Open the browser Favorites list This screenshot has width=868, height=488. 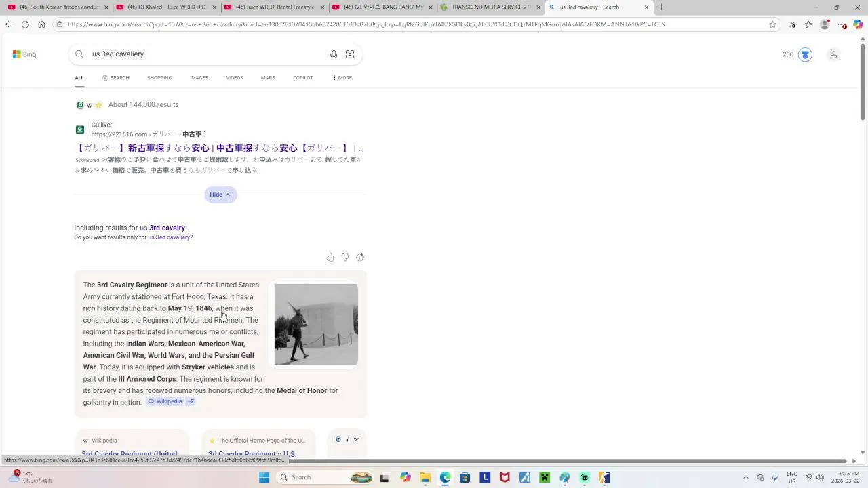click(x=808, y=24)
